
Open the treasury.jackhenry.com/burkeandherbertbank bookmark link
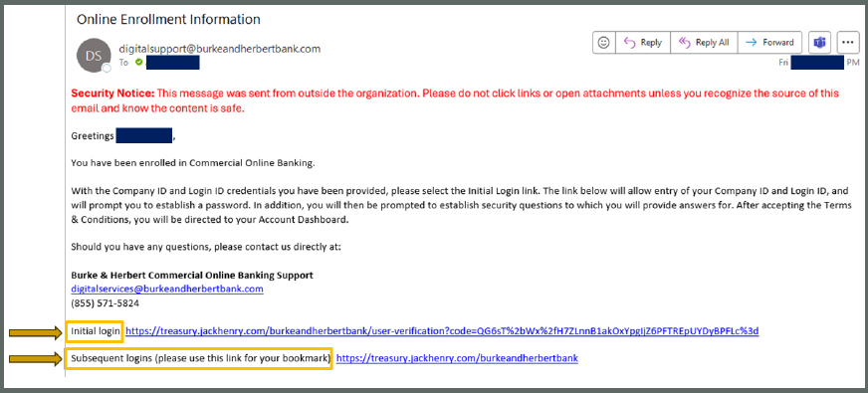[x=457, y=358]
